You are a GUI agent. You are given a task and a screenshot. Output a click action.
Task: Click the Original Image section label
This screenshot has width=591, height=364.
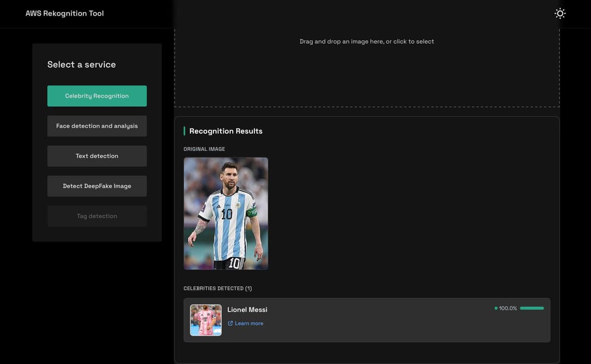pos(204,149)
